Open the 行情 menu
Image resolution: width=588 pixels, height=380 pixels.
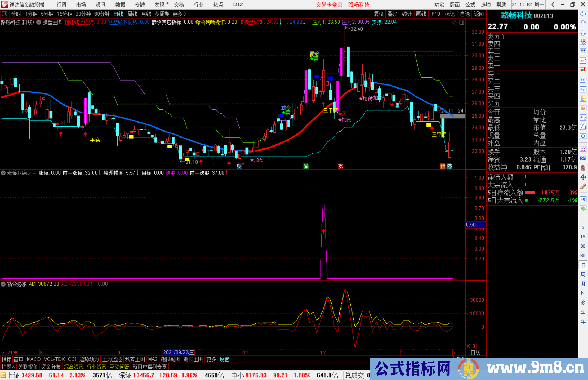61,5
